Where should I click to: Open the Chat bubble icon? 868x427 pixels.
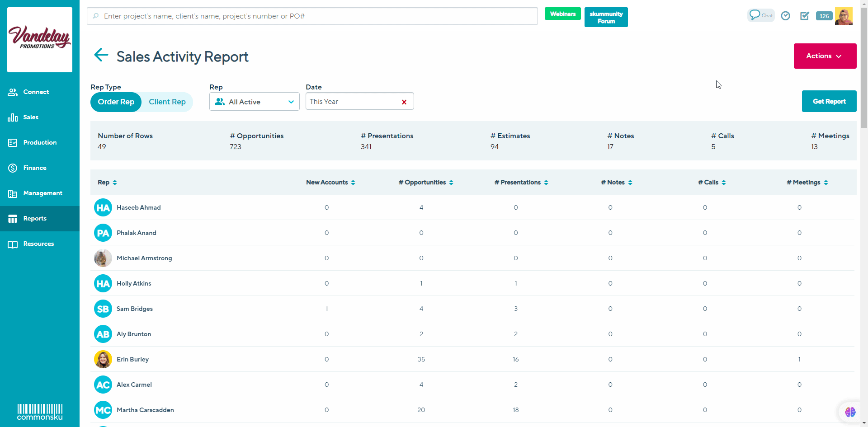tap(760, 15)
